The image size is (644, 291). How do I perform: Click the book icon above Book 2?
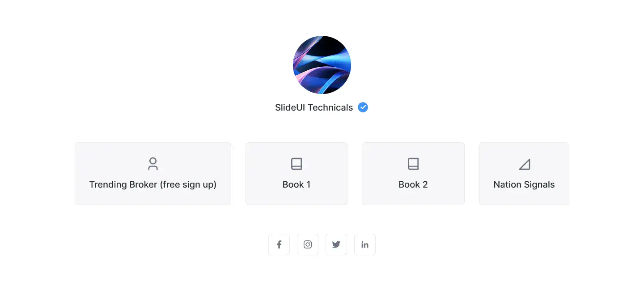tap(413, 164)
